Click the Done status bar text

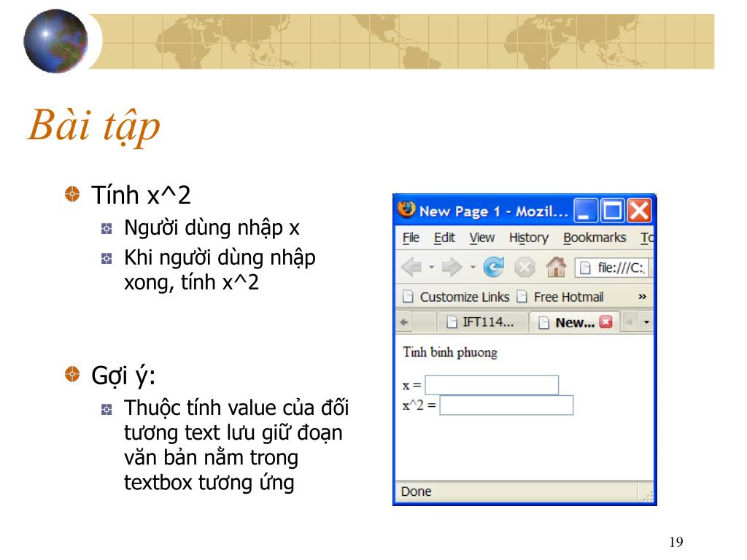pos(416,491)
